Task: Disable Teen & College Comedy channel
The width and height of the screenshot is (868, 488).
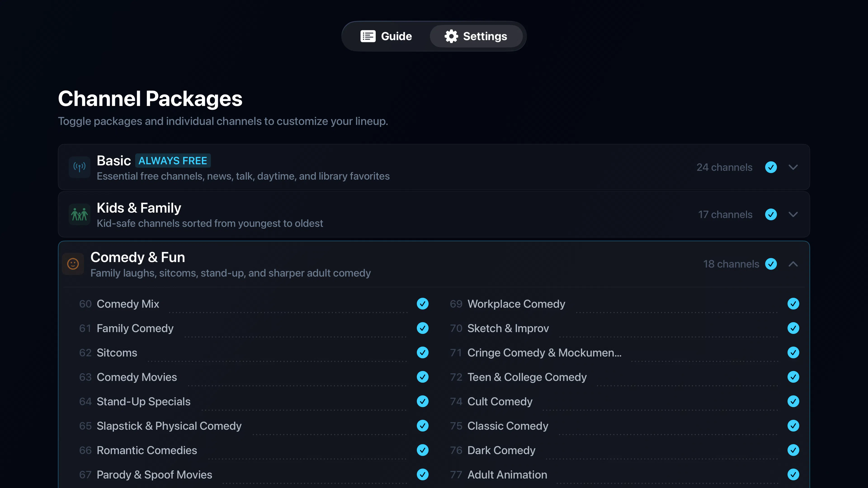Action: click(793, 377)
